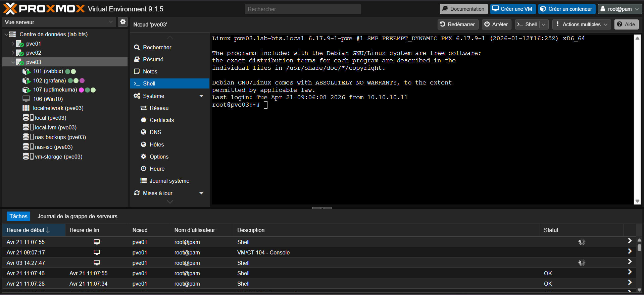Viewport: 644px width, 295px height.
Task: Select the local-lvm (pve03) storage
Action: click(x=55, y=127)
